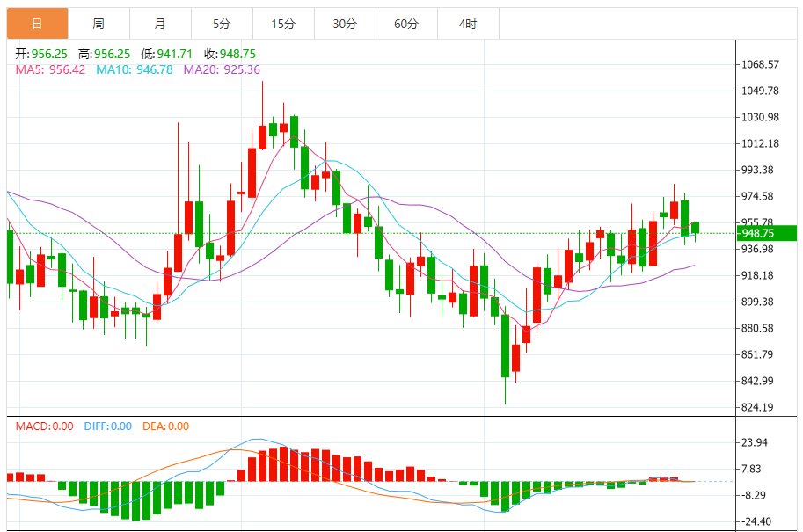Click the 861.79 price axis label

click(757, 355)
